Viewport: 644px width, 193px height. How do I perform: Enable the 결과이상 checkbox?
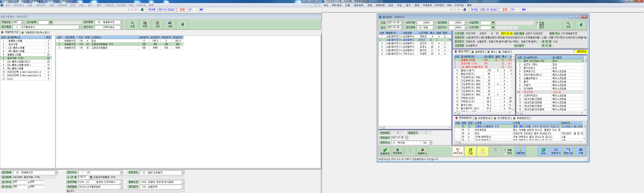575,51
